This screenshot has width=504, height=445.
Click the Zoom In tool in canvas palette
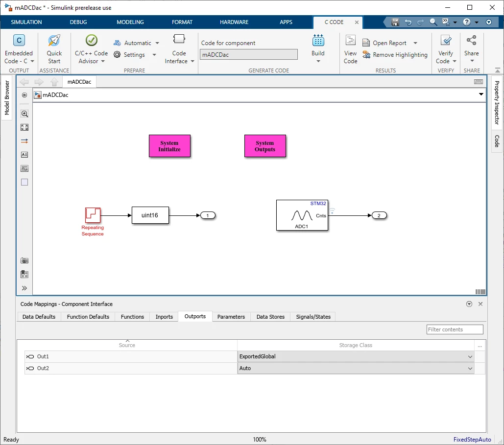pyautogui.click(x=24, y=114)
